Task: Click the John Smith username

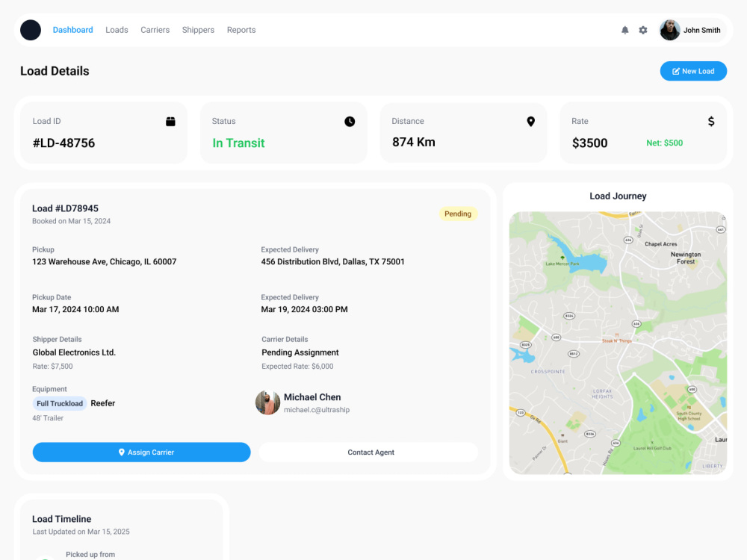Action: (701, 30)
